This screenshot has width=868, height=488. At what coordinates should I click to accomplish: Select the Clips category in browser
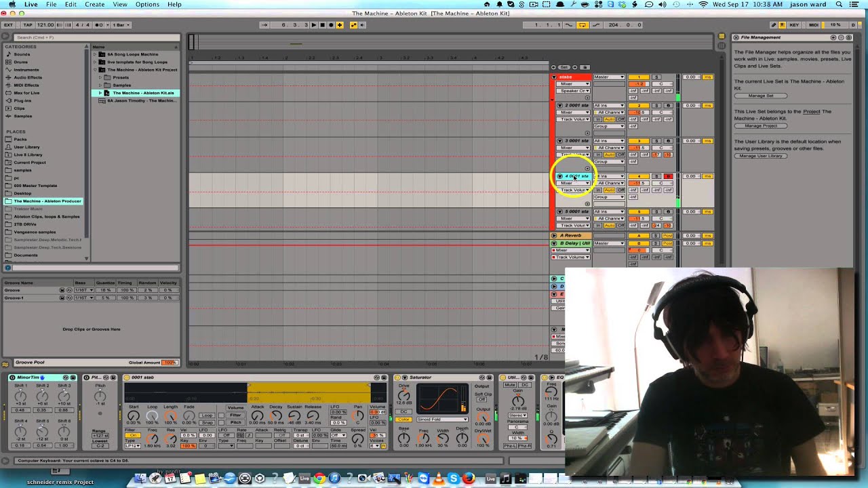[x=19, y=108]
